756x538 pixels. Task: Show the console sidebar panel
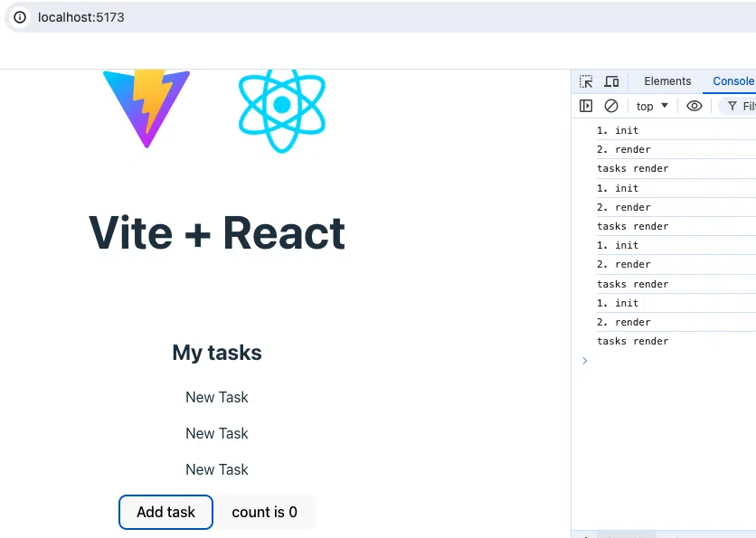[586, 106]
